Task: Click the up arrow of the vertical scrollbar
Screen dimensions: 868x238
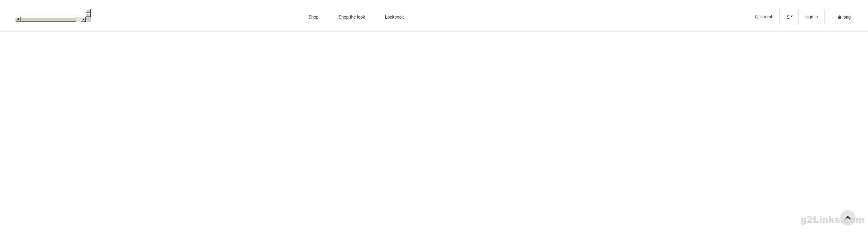Action: [x=88, y=11]
